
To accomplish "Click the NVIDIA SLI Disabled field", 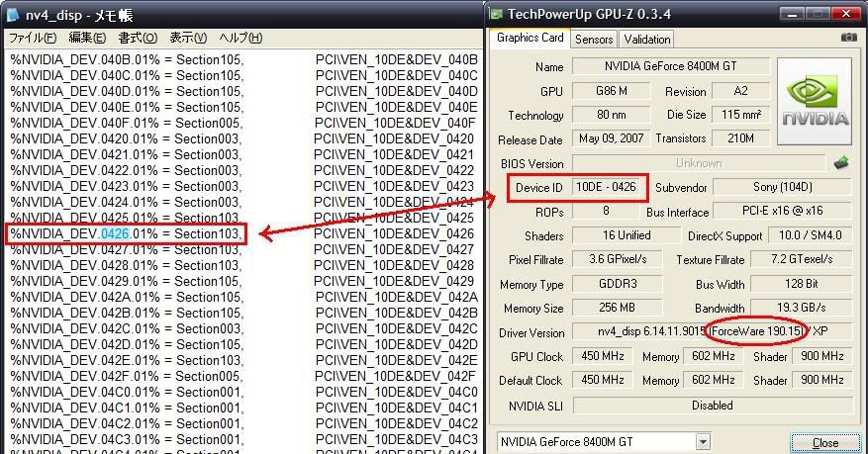I will click(x=713, y=406).
